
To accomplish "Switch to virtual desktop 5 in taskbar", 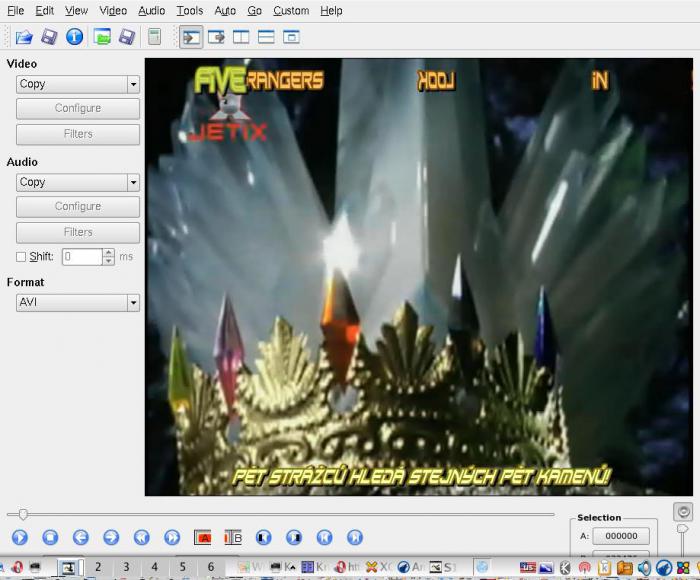I will 183,567.
